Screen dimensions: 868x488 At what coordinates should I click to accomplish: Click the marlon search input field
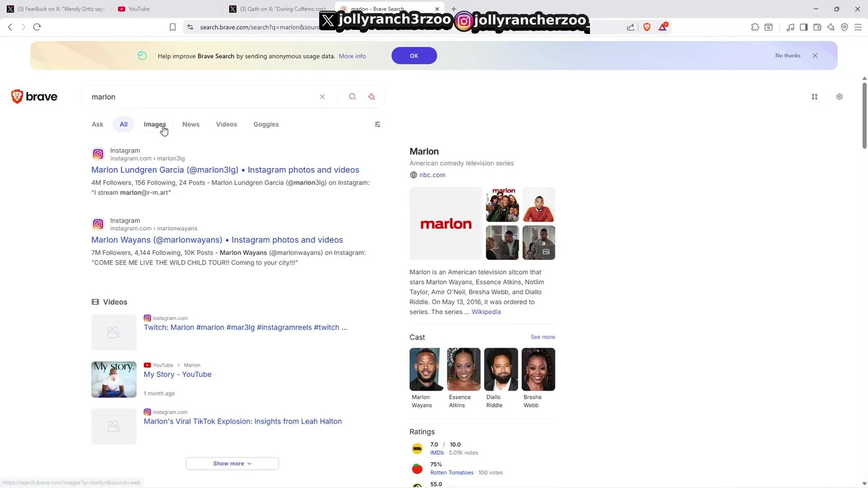[203, 97]
